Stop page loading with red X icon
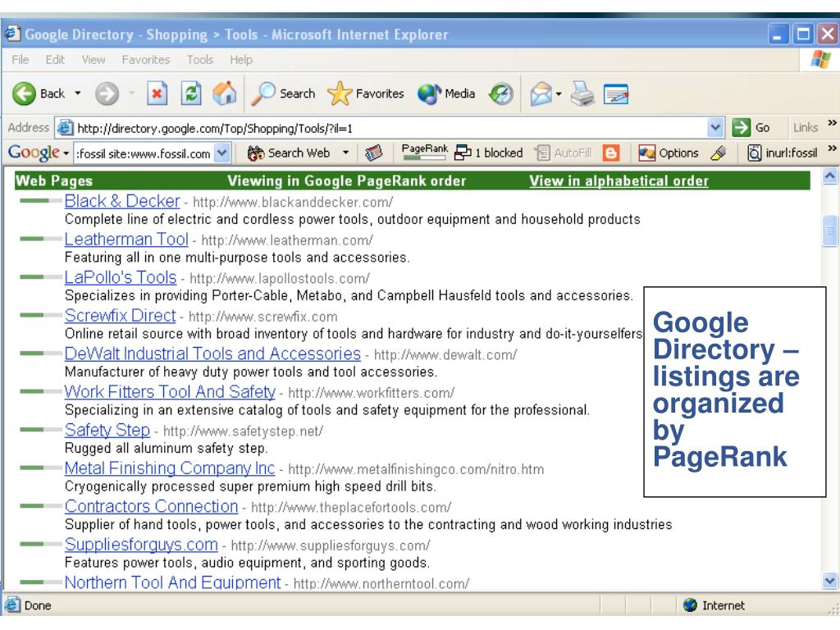Viewport: 840px width, 630px height. pos(157,94)
